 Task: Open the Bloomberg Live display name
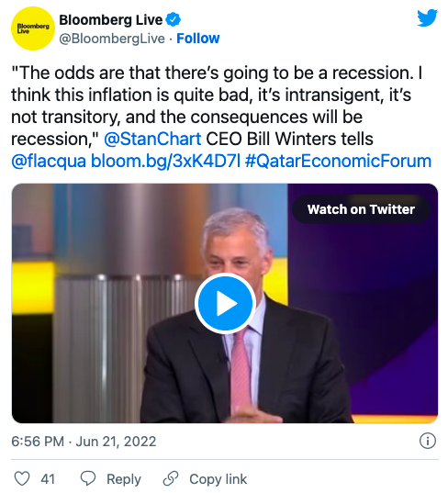pos(111,20)
